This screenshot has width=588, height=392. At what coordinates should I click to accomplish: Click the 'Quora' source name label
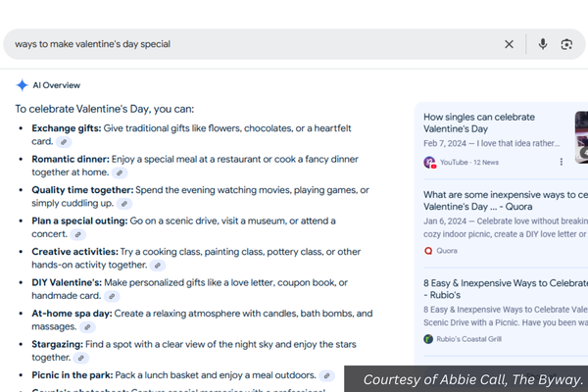click(x=447, y=251)
